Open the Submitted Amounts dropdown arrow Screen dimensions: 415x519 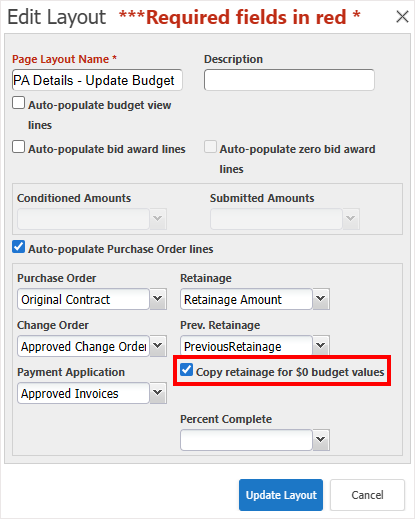point(351,219)
